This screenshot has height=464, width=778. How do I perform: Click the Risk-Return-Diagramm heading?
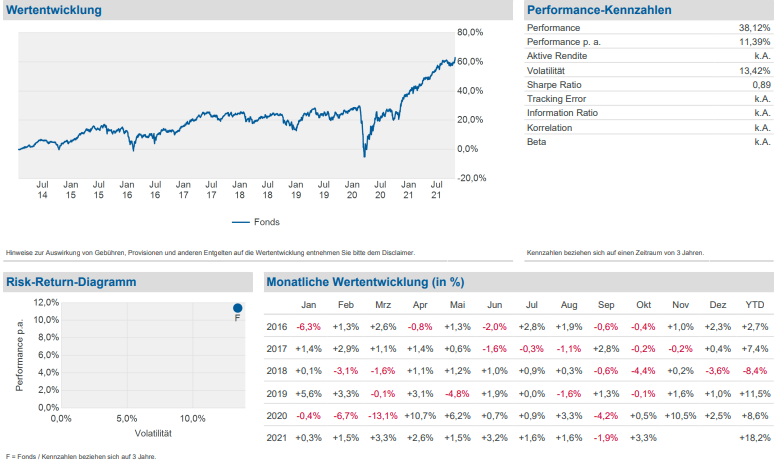(70, 282)
